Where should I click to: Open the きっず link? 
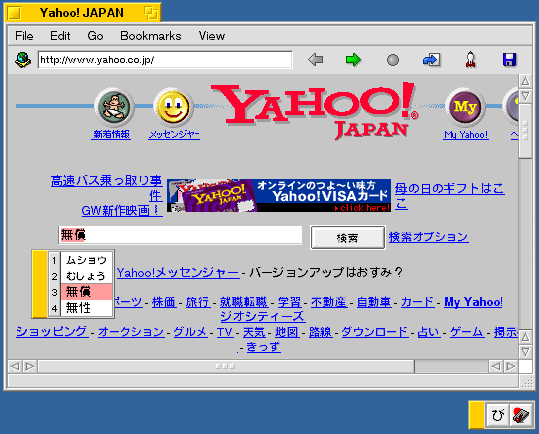263,347
